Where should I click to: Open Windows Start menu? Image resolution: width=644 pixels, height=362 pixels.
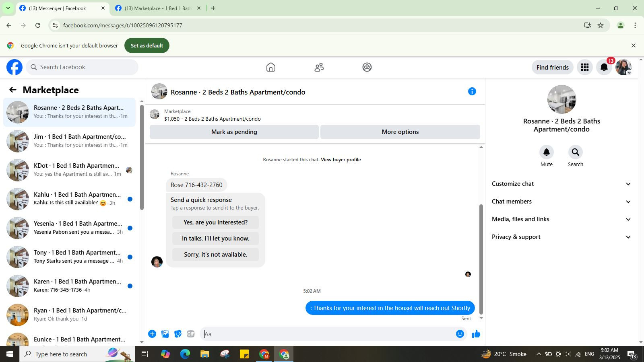pos(10,354)
